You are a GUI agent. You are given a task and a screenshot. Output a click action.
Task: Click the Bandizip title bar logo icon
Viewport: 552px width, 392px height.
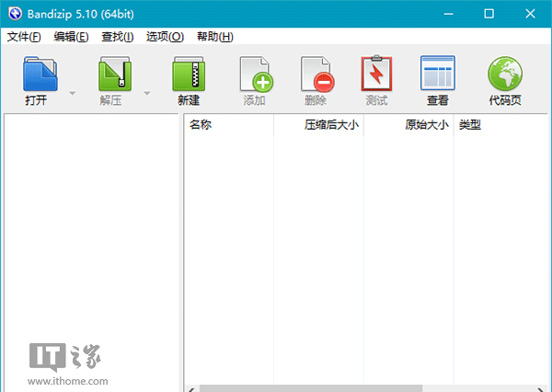(x=15, y=14)
